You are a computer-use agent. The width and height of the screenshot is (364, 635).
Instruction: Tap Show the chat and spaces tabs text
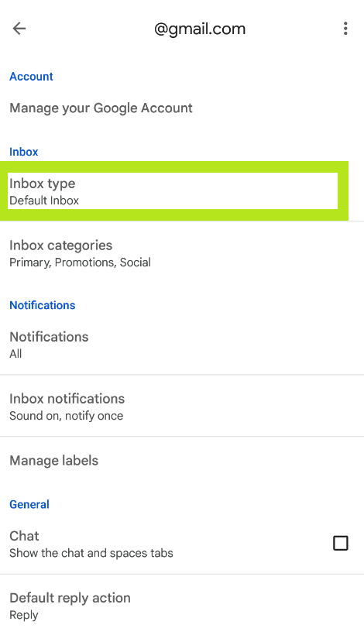[x=91, y=553]
